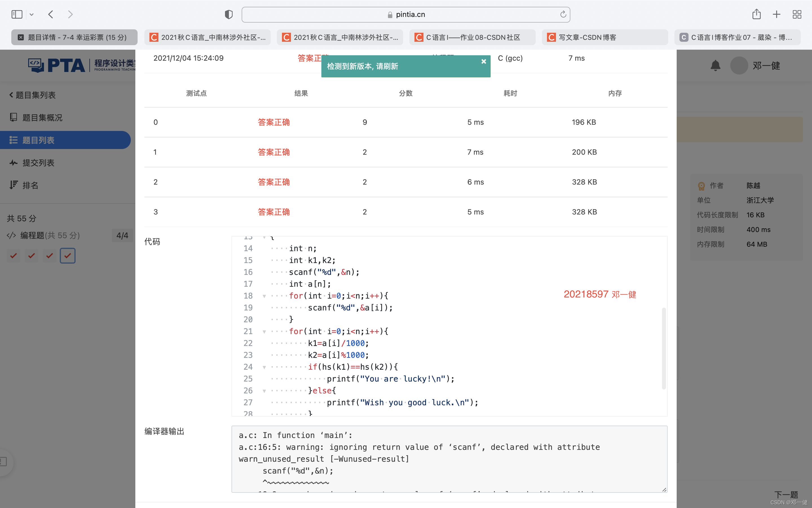Click code line 25 printf statement

click(390, 379)
